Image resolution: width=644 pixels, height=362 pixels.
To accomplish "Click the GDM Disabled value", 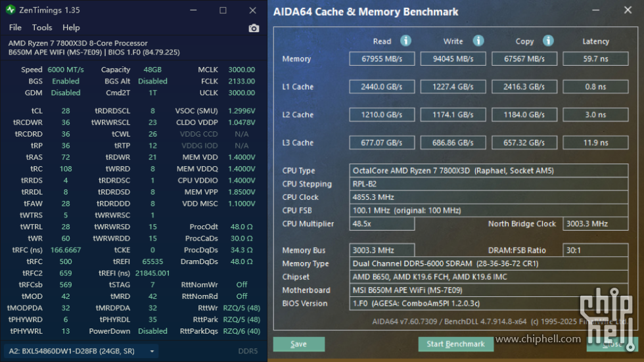I will coord(66,93).
